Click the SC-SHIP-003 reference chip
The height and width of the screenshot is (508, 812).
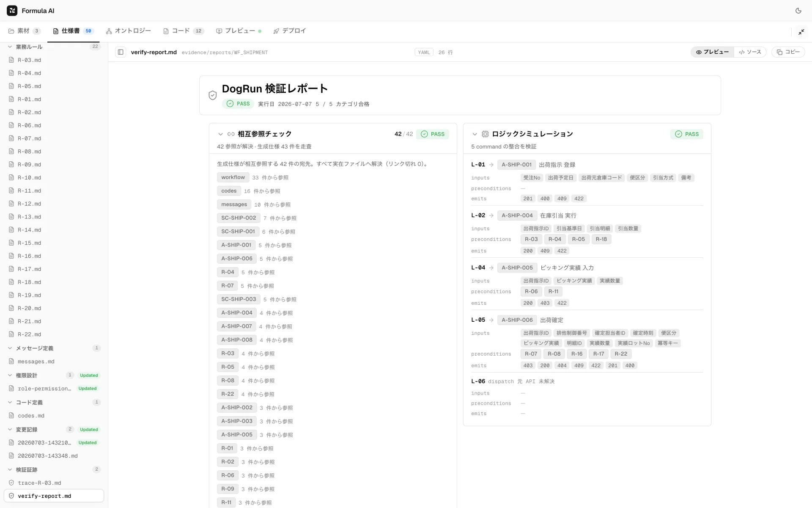pyautogui.click(x=239, y=299)
